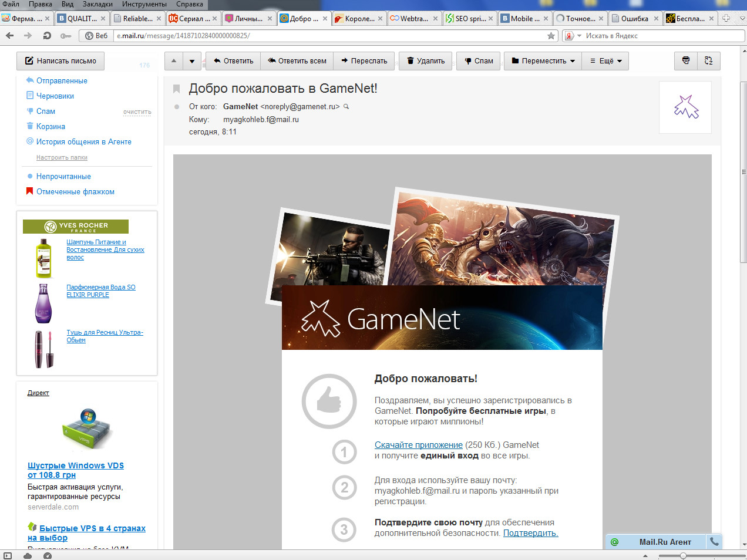Click the Искать в Яндекс search field
The width and height of the screenshot is (747, 560).
664,36
